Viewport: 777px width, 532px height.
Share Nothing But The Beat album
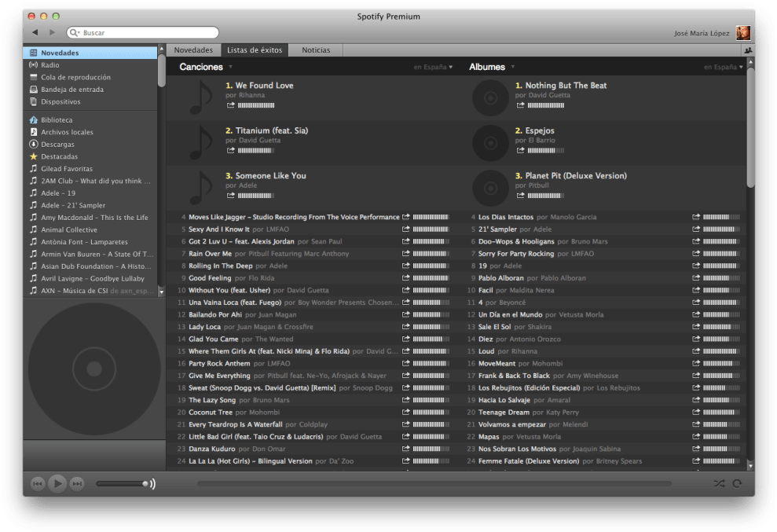pyautogui.click(x=520, y=105)
